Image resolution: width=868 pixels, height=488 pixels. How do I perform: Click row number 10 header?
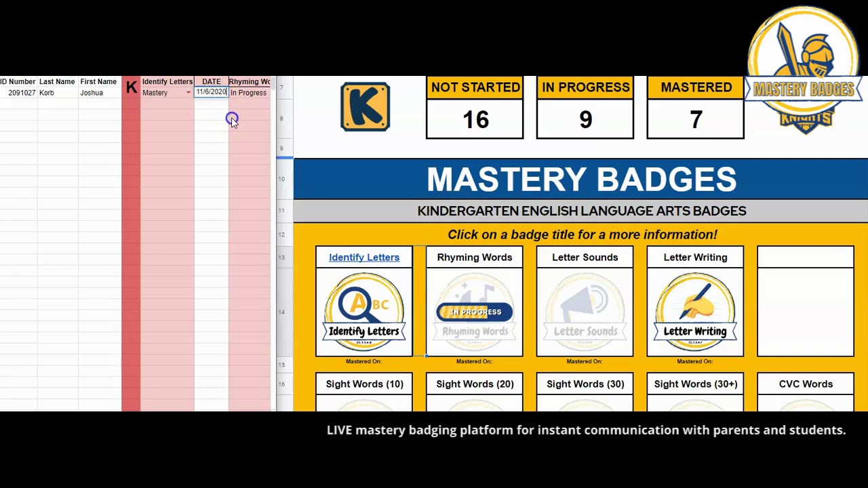point(281,179)
